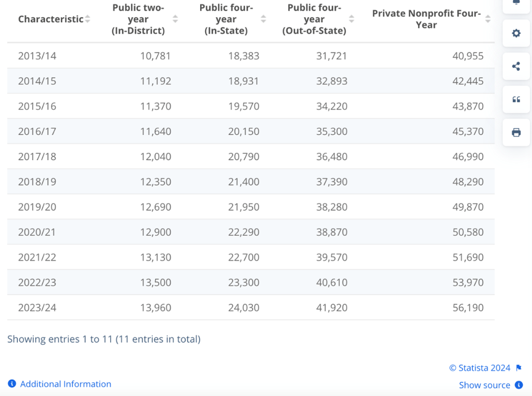Image resolution: width=532 pixels, height=396 pixels.
Task: Click the Show source link
Action: tap(484, 385)
